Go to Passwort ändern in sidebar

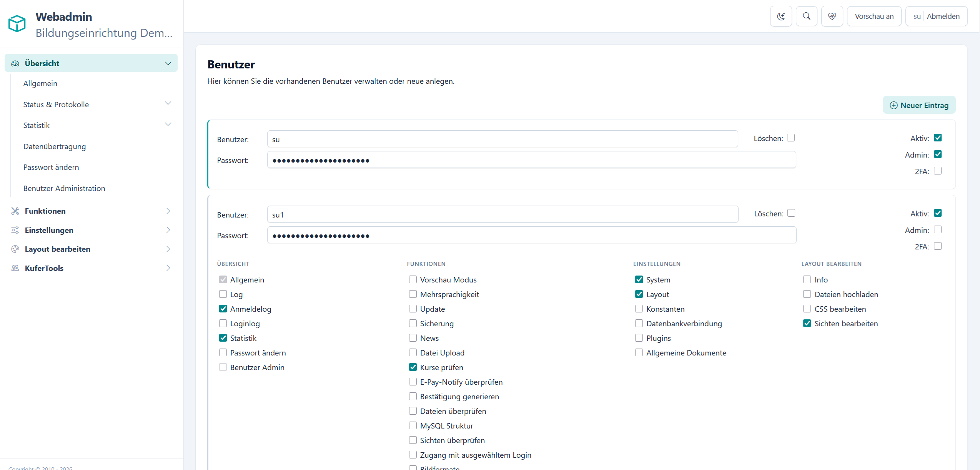point(51,167)
